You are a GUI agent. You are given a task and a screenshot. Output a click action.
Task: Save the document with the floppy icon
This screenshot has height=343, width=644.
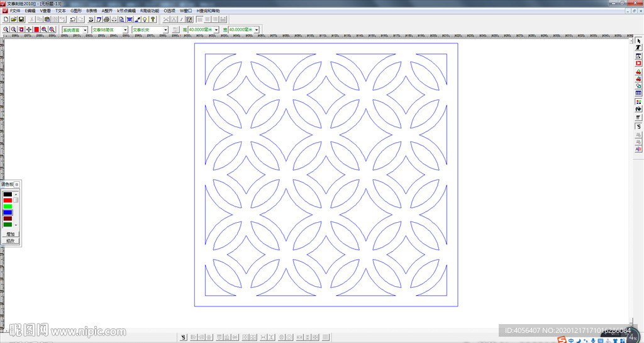point(21,20)
